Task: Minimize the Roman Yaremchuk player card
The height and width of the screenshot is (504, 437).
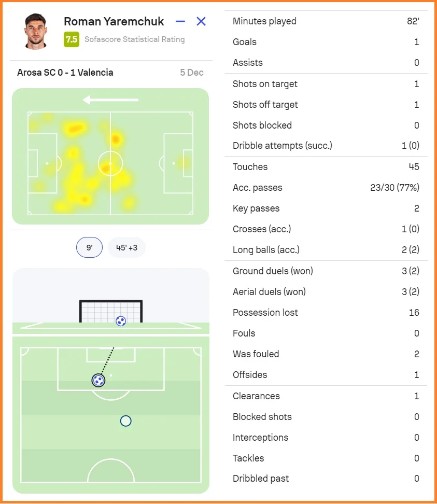Action: (180, 21)
